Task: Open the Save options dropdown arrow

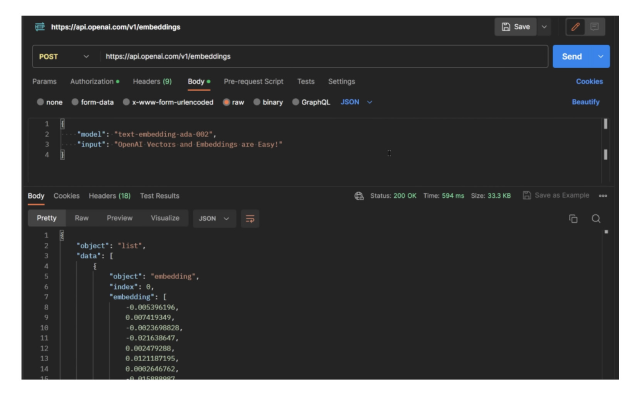Action: 544,27
